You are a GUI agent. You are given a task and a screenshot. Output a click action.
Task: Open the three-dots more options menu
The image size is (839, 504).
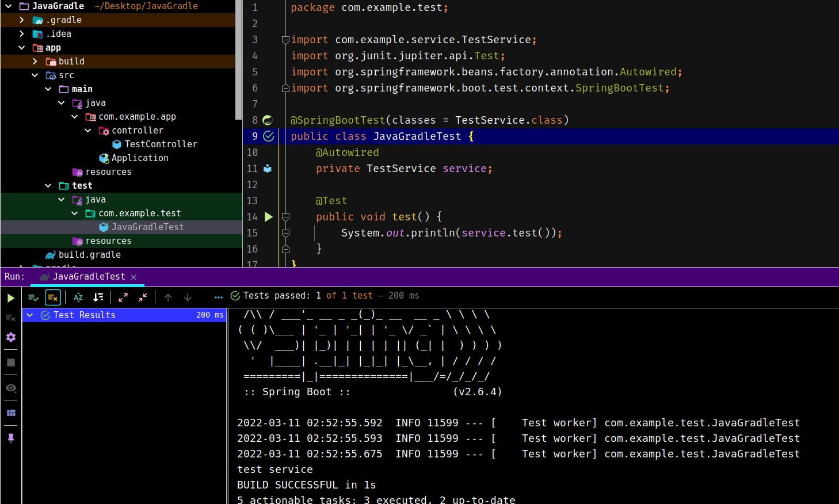(x=218, y=297)
